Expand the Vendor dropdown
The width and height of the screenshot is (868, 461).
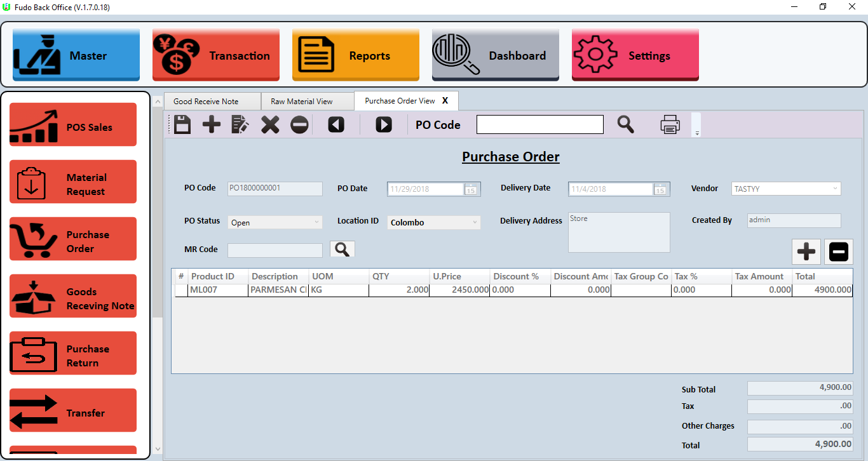point(834,189)
